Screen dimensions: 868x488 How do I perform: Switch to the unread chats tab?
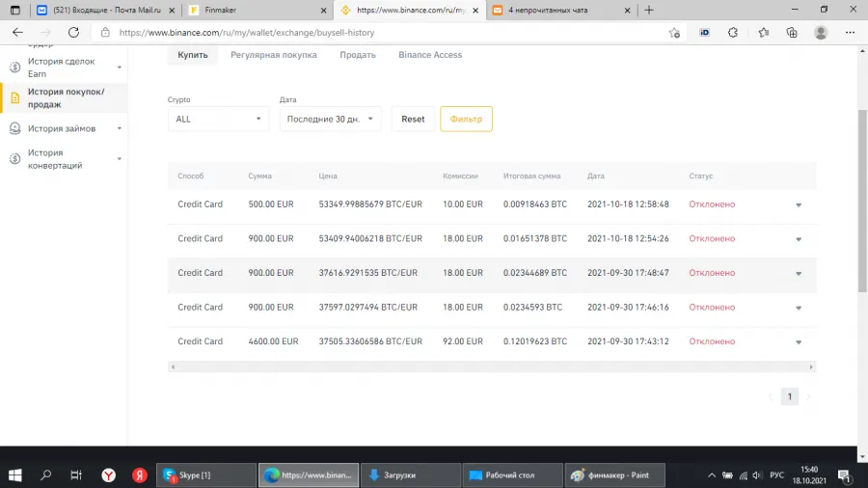[560, 10]
